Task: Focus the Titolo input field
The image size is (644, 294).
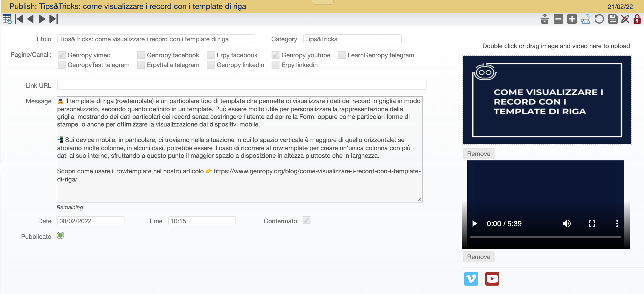Action: point(155,39)
